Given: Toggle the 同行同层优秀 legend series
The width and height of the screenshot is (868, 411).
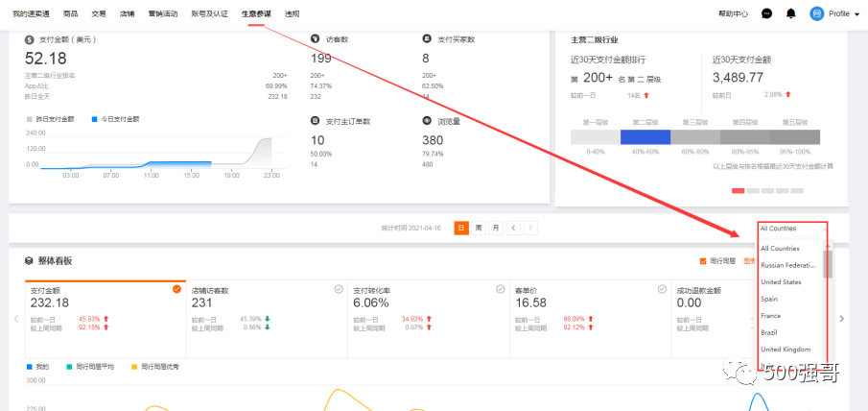Looking at the screenshot, I should click(155, 367).
